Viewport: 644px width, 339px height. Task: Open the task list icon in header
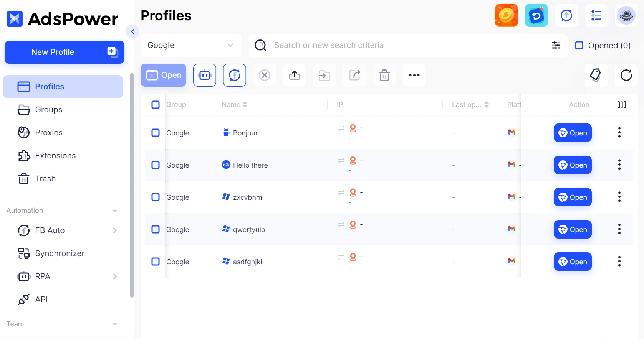click(x=596, y=15)
